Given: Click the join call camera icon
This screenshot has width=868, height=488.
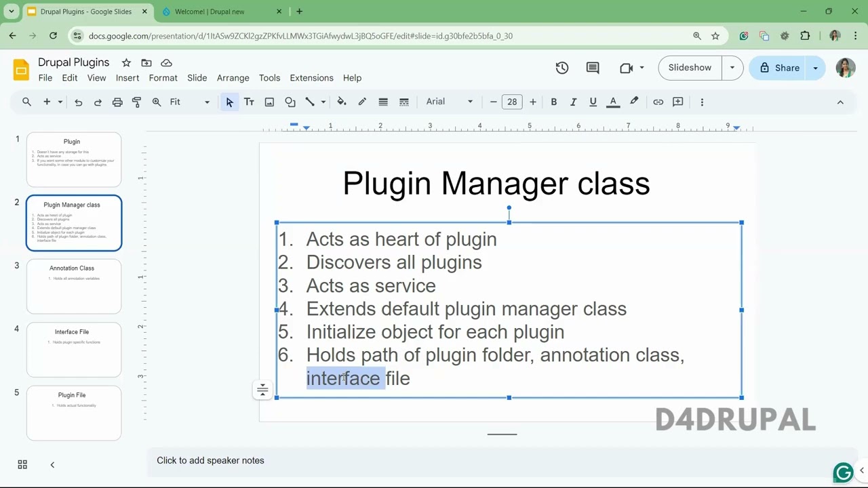Looking at the screenshot, I should tap(627, 68).
